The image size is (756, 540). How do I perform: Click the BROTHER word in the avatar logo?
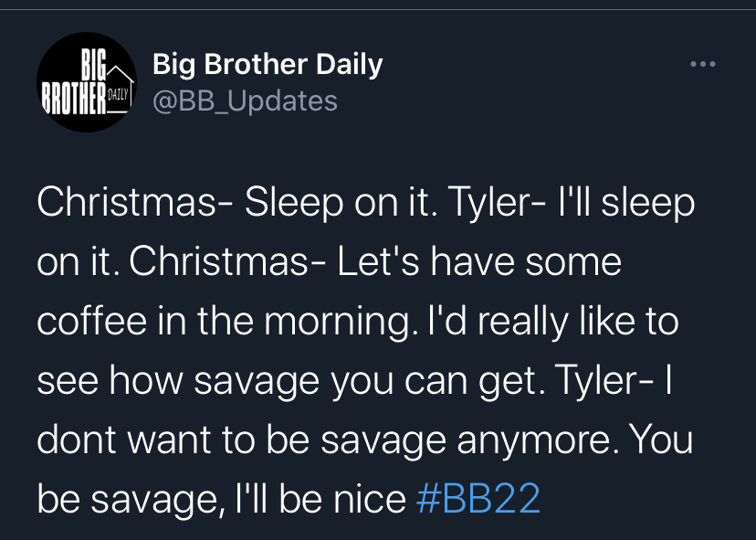[73, 98]
